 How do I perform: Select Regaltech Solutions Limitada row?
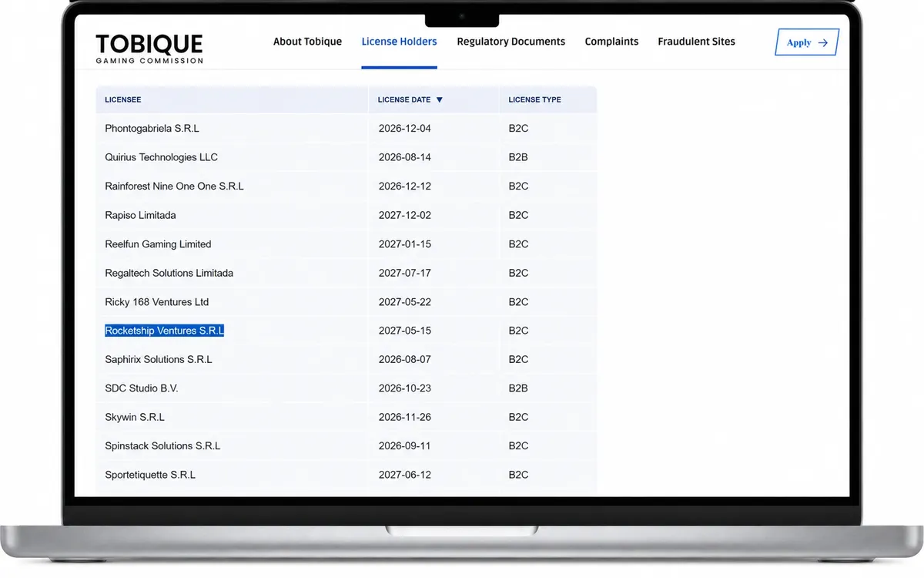pos(346,273)
